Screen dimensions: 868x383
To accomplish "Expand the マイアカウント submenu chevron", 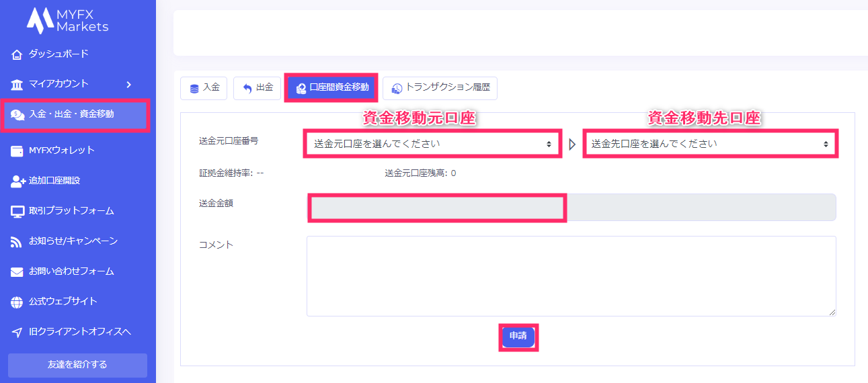I will pyautogui.click(x=128, y=85).
